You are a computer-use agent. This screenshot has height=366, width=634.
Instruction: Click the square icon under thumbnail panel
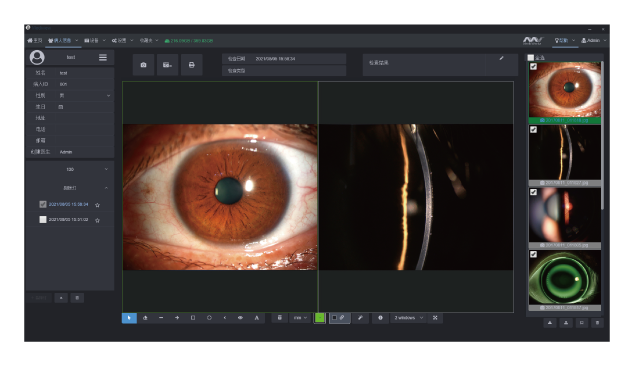[x=582, y=323]
